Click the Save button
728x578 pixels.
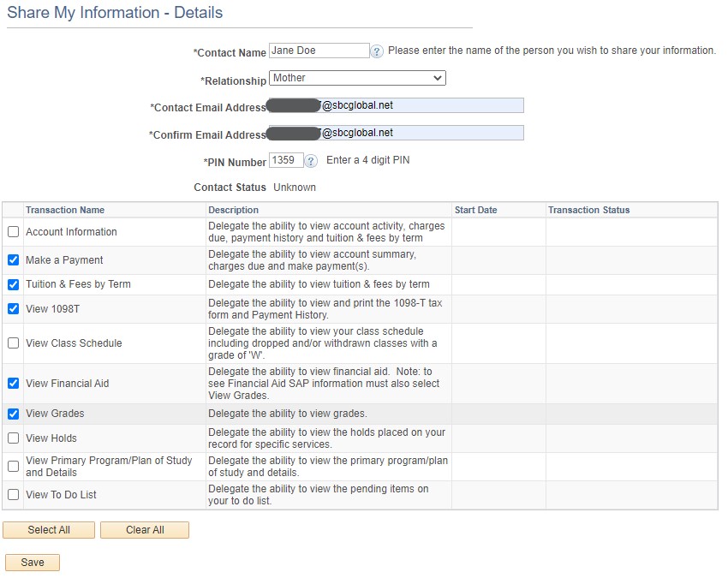pos(33,563)
